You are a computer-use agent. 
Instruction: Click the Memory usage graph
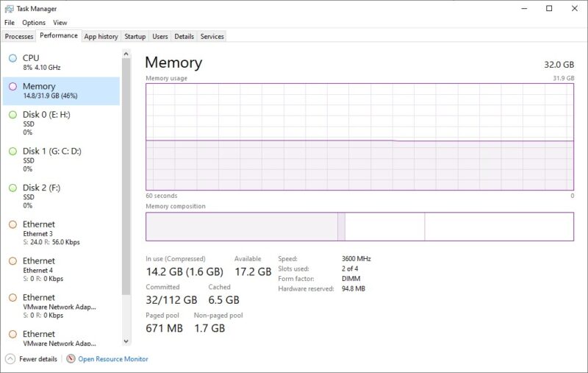tap(359, 137)
